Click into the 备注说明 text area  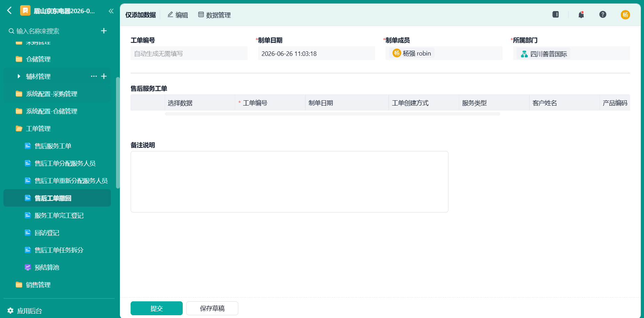pyautogui.click(x=289, y=182)
